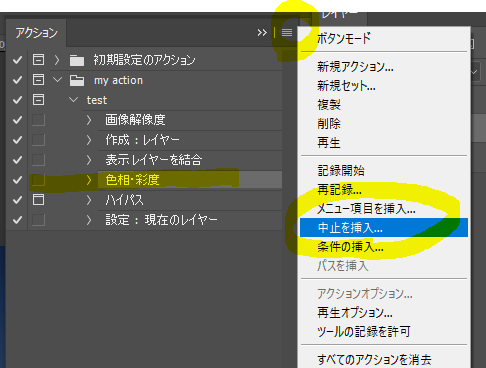486x368 pixels.
Task: Toggle dialog control for test action
Action: click(38, 100)
